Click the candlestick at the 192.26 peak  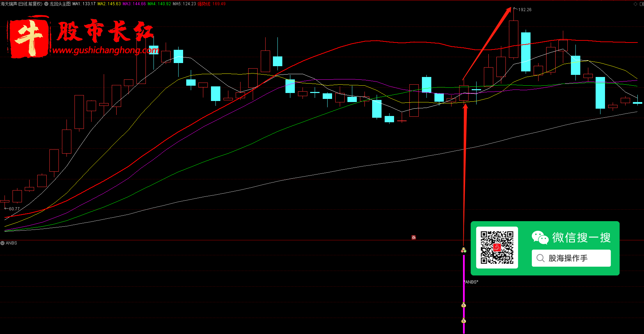513,39
